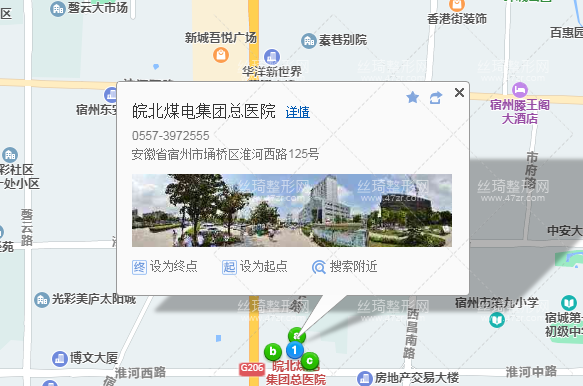Screen dimensions: 583x386
Task: Click the 光彩美庐太阳城 residential icon
Action: (42, 300)
